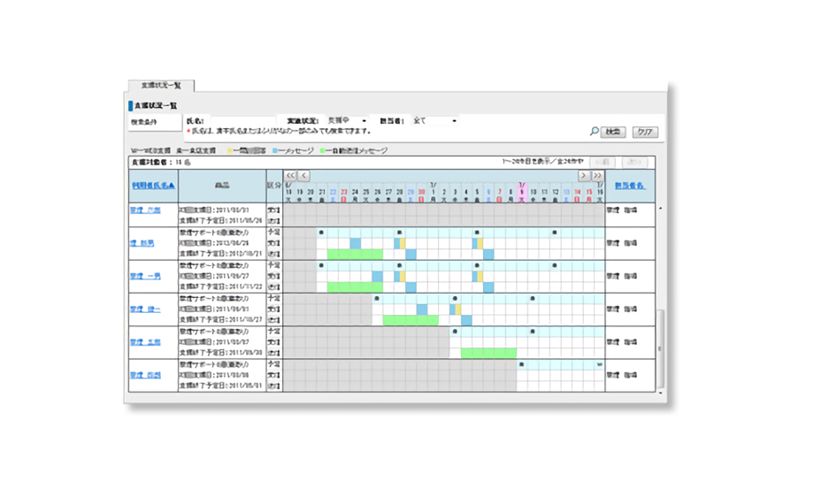Jump back with the double-left arrow button
814x504 pixels.
(290, 176)
